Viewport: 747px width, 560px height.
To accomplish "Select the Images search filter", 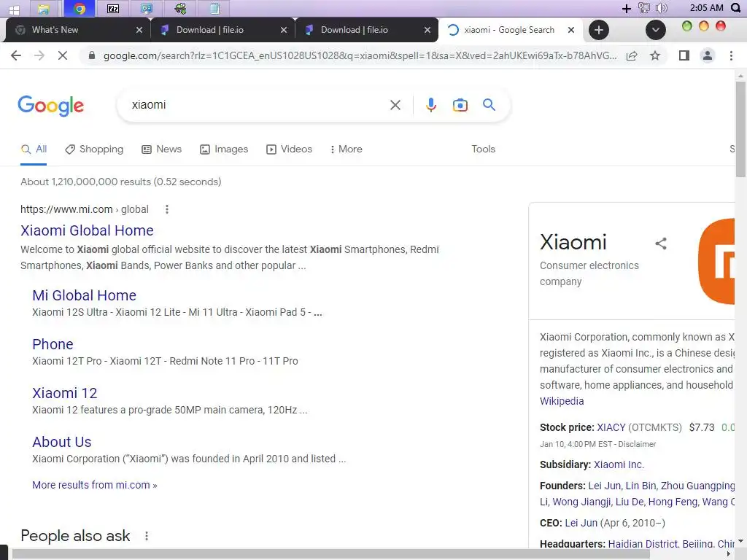I will [x=224, y=149].
